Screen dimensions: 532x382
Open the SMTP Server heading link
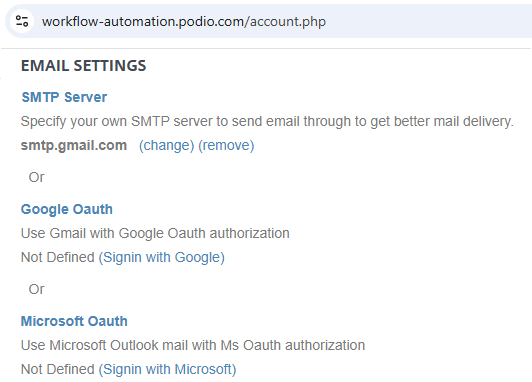pos(64,97)
